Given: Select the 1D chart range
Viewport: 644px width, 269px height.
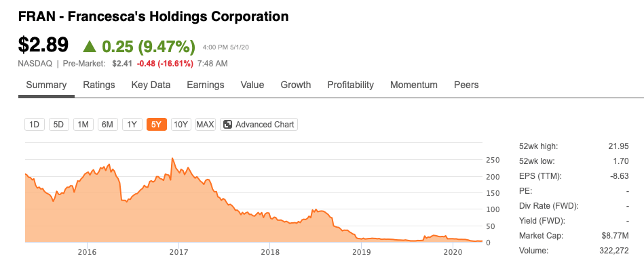Looking at the screenshot, I should pos(35,124).
